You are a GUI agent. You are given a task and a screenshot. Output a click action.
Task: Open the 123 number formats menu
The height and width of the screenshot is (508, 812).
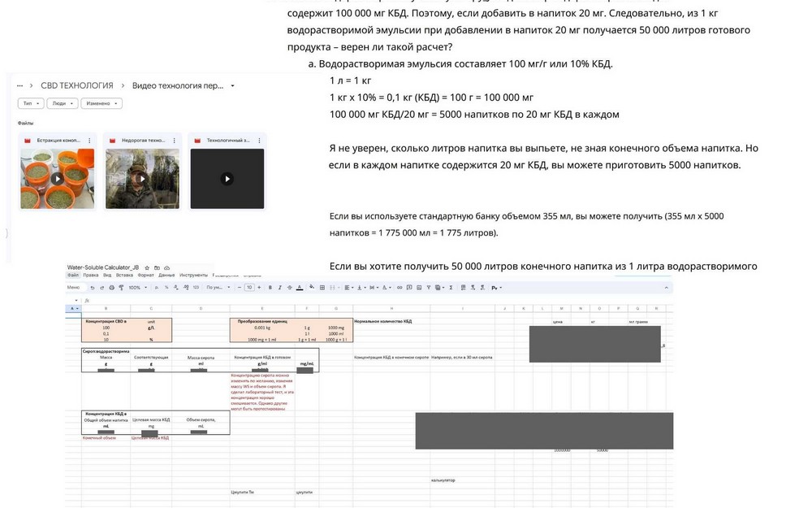click(x=196, y=288)
